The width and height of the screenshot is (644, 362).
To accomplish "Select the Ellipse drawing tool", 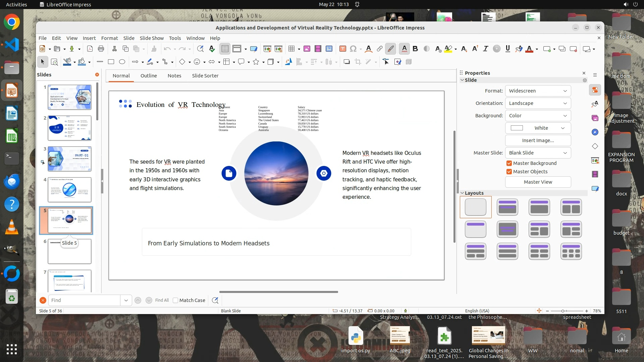I will point(122,62).
